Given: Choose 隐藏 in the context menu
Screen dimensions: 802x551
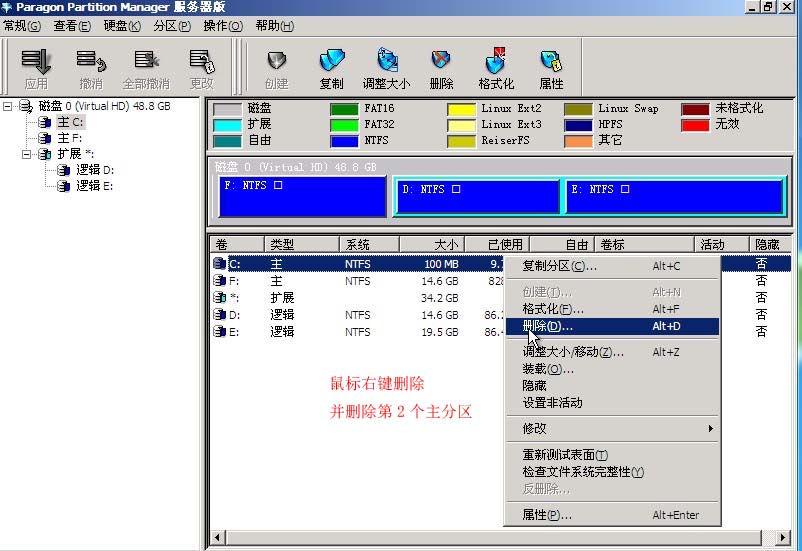Looking at the screenshot, I should point(612,386).
